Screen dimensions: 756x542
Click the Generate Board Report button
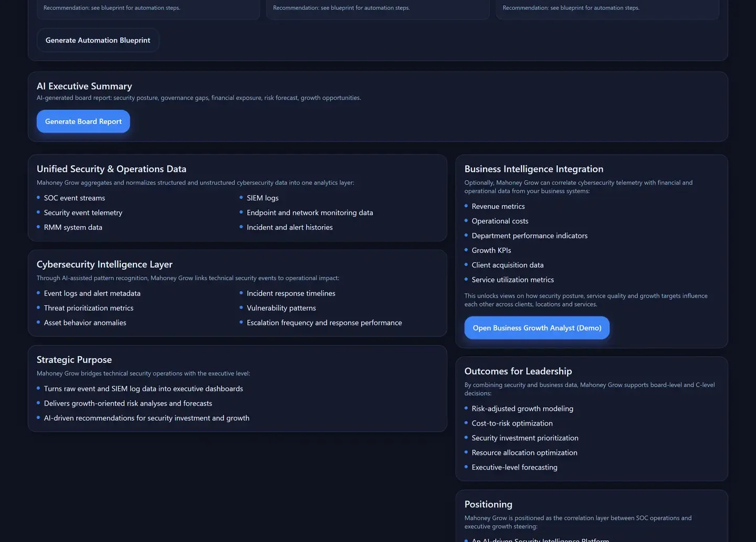click(x=83, y=121)
